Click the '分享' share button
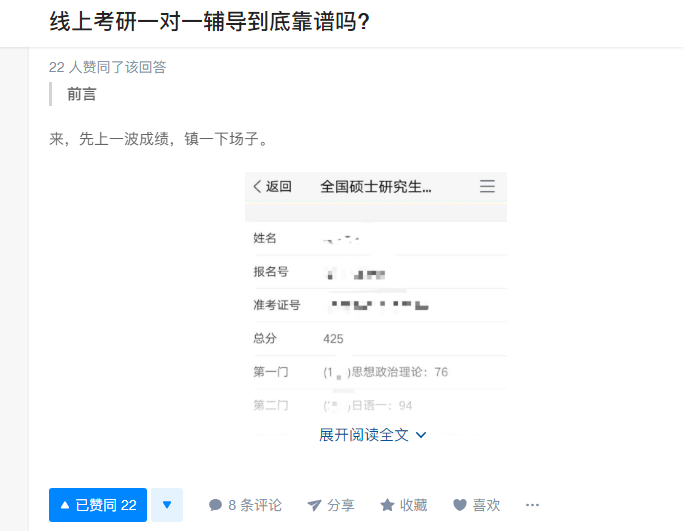The width and height of the screenshot is (683, 531). [x=331, y=505]
